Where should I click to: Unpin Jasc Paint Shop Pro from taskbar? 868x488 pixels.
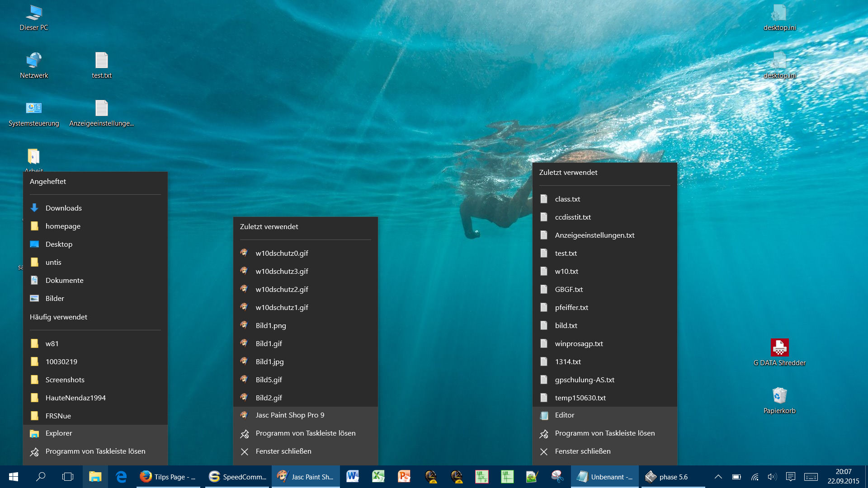pos(305,433)
